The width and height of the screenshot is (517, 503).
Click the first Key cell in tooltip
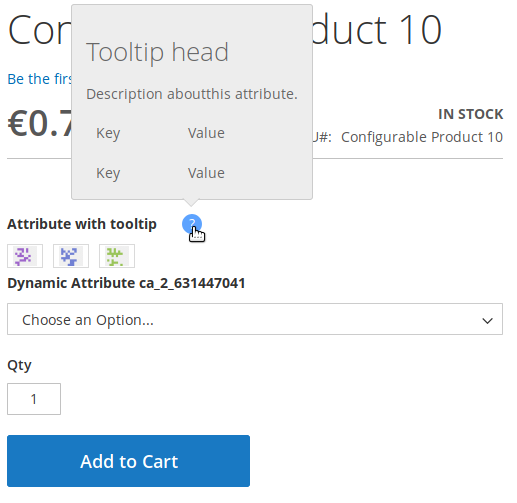point(108,133)
